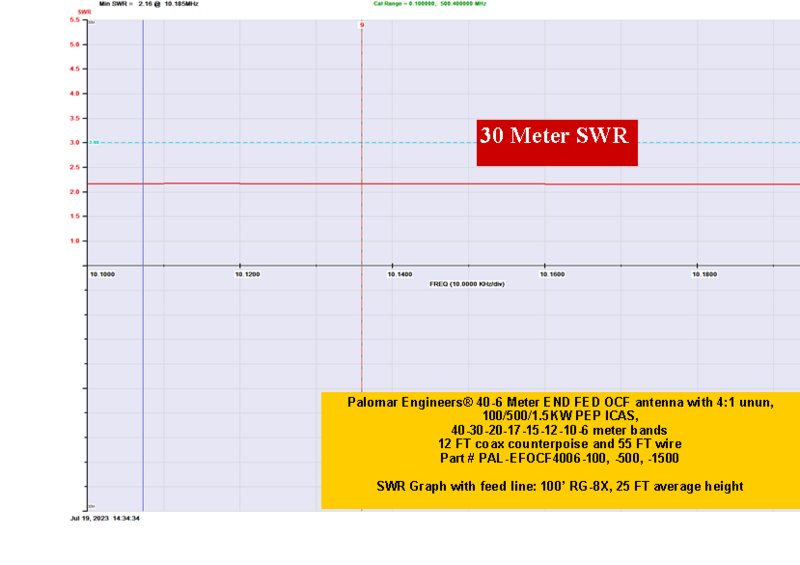Image resolution: width=800 pixels, height=565 pixels.
Task: Click the 10.1400 frequency axis label
Action: pos(399,274)
